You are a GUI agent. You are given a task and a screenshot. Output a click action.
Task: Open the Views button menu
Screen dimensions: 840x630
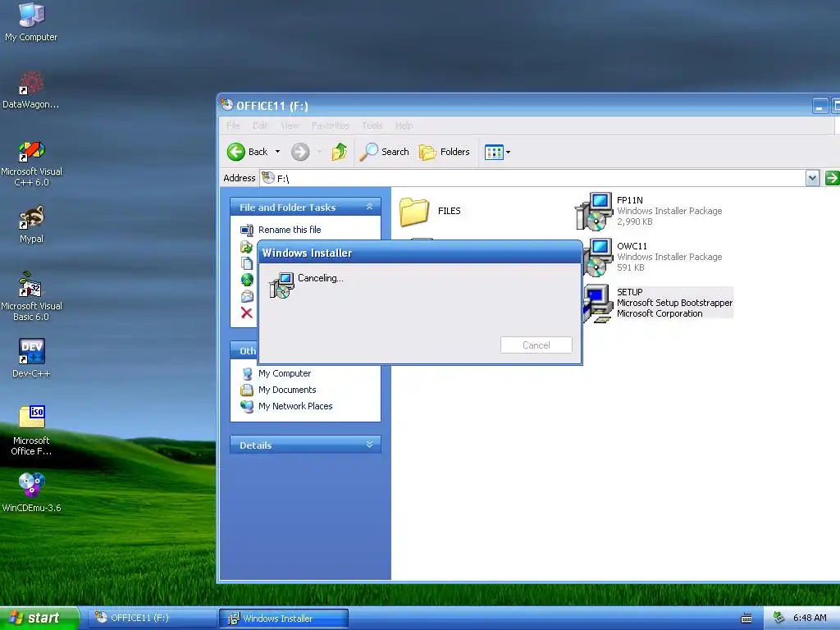pos(497,152)
